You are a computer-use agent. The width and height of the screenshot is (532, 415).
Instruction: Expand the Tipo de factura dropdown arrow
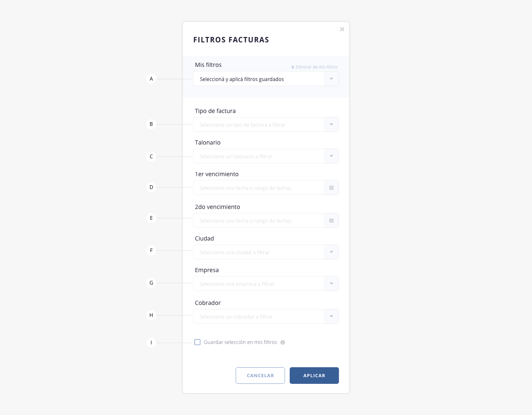click(x=331, y=125)
